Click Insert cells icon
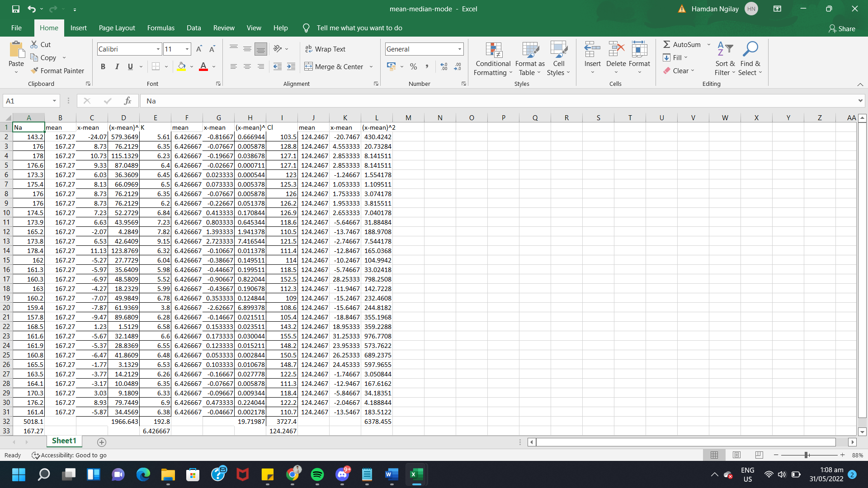This screenshot has width=868, height=488. (592, 49)
